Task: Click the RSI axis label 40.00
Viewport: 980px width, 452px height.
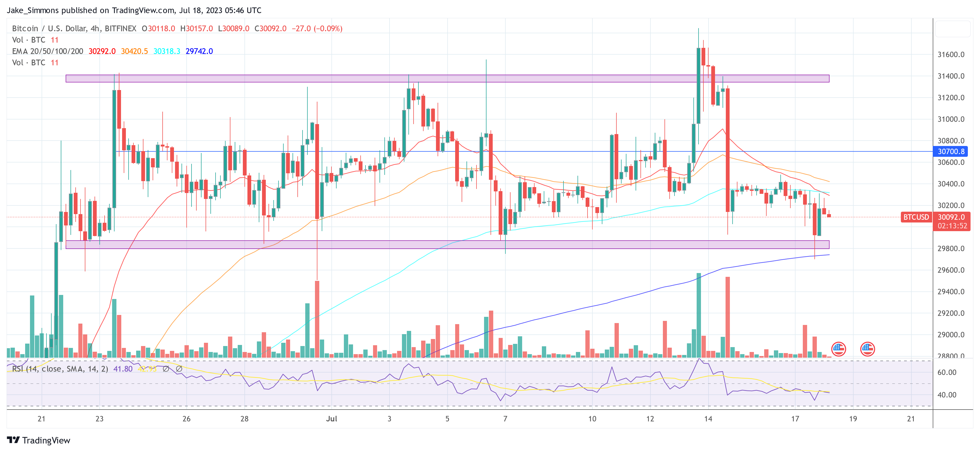Action: 947,395
